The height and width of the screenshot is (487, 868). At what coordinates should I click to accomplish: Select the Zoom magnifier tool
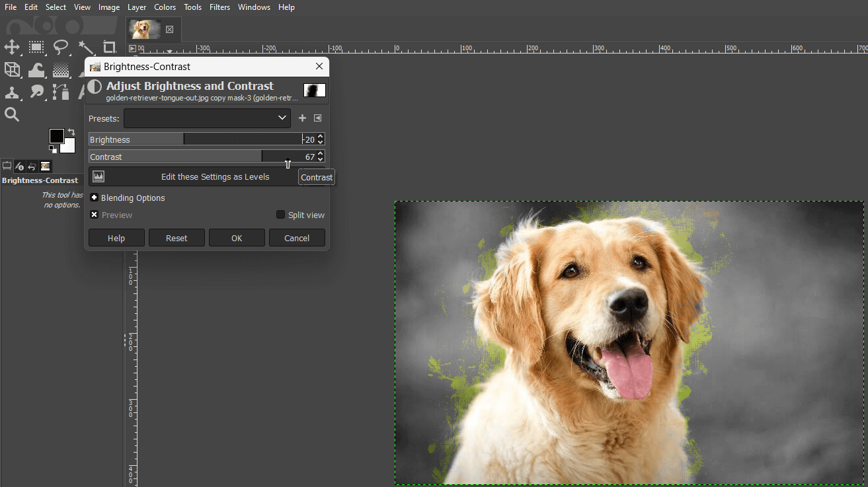click(x=12, y=115)
